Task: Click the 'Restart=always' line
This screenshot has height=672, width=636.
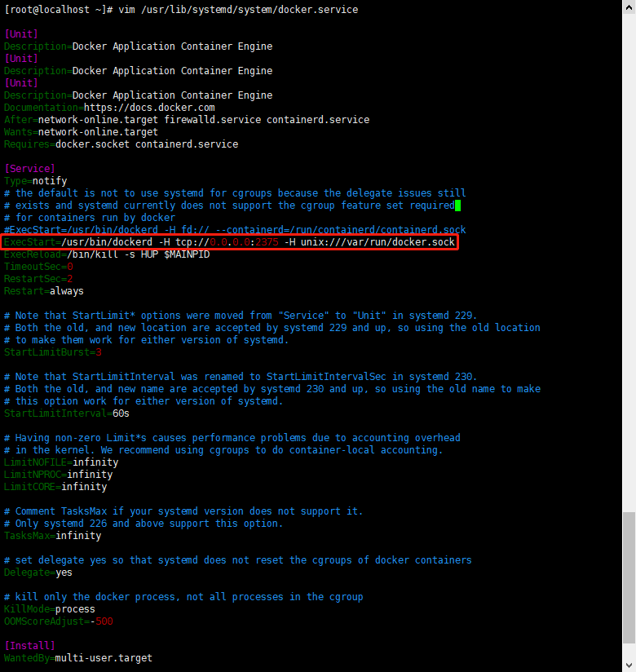Action: pos(44,291)
